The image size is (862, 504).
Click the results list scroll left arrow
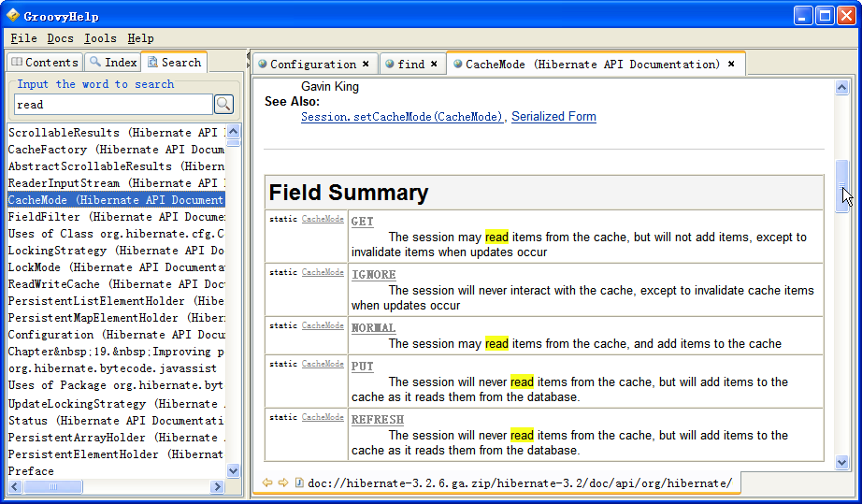click(14, 486)
